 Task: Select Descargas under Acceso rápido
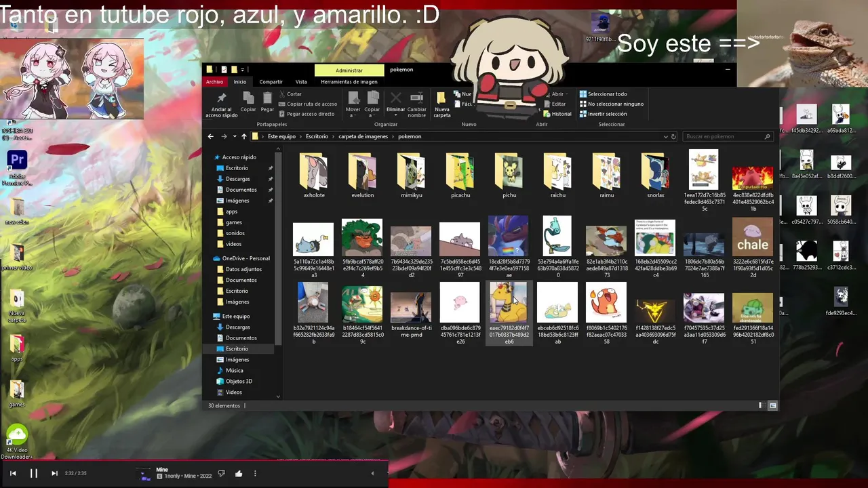[x=237, y=179]
